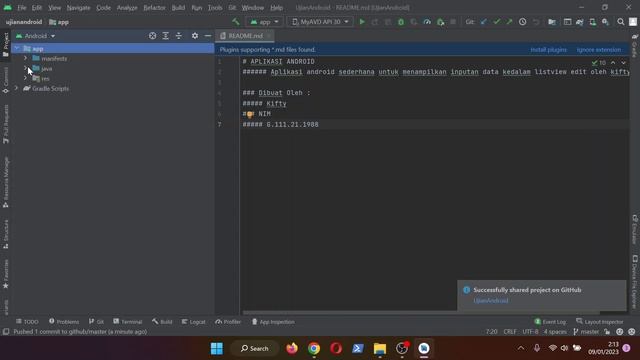This screenshot has height=360, width=640.
Task: Collapse the app module tree node
Action: coord(17,48)
